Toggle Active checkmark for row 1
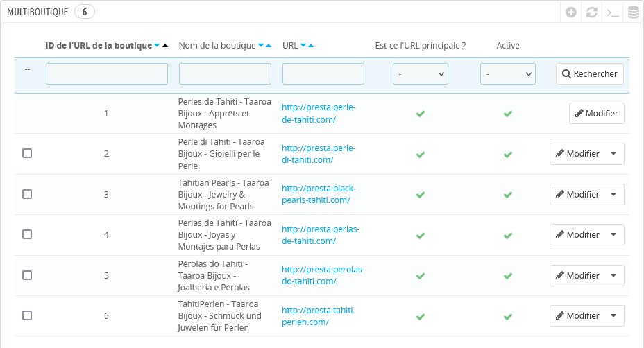The width and height of the screenshot is (644, 348). tap(508, 114)
